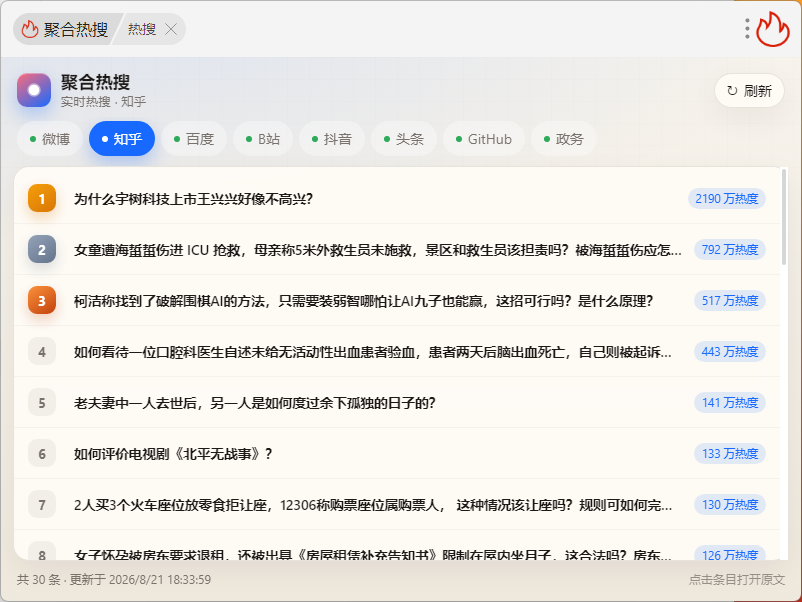Click the 实时热搜 · 知乎 subtitle
The image size is (802, 602).
(103, 102)
